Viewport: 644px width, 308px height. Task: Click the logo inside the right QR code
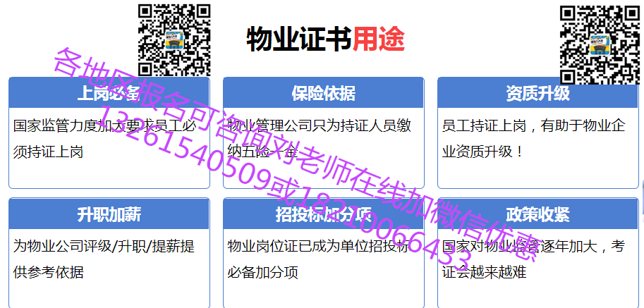599,43
